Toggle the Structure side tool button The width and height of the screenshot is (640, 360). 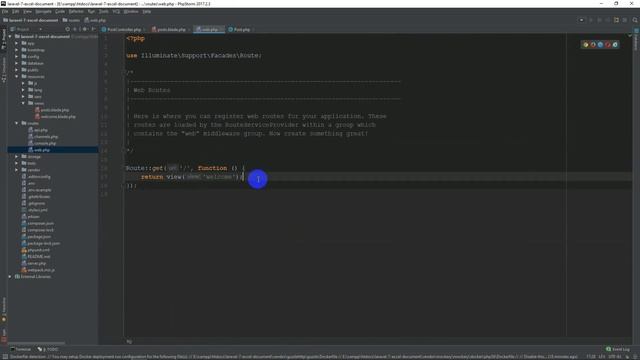[4, 70]
